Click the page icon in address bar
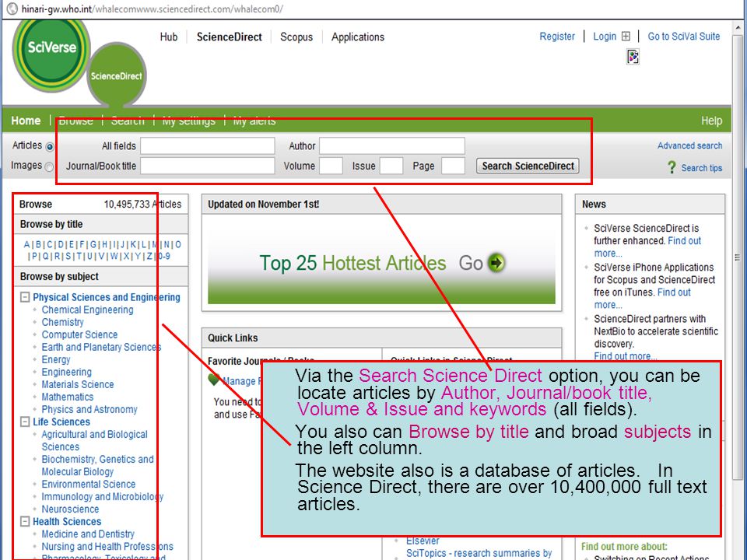The height and width of the screenshot is (560, 747). (12, 9)
